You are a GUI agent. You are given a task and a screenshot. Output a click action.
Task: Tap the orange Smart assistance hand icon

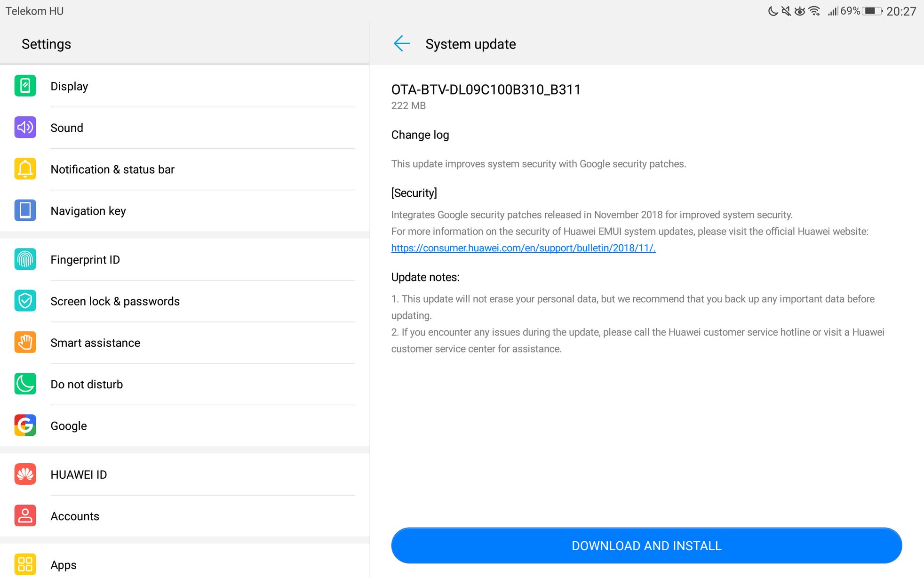(25, 342)
